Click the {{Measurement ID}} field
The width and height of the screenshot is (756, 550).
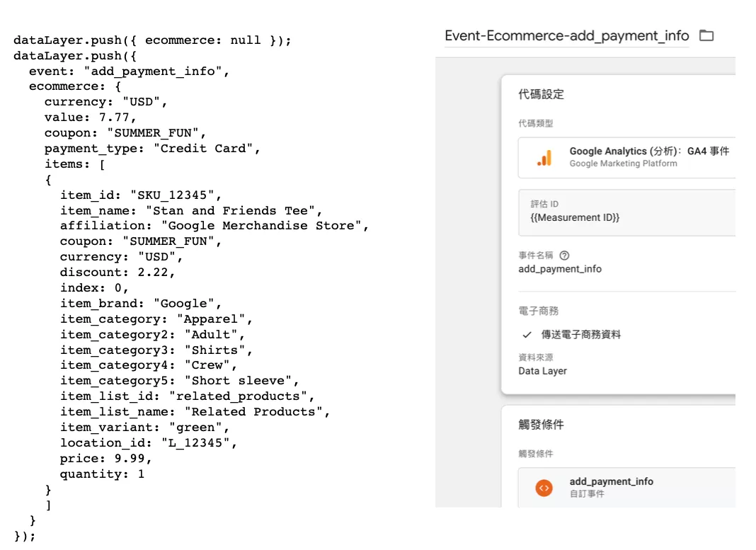pyautogui.click(x=626, y=212)
